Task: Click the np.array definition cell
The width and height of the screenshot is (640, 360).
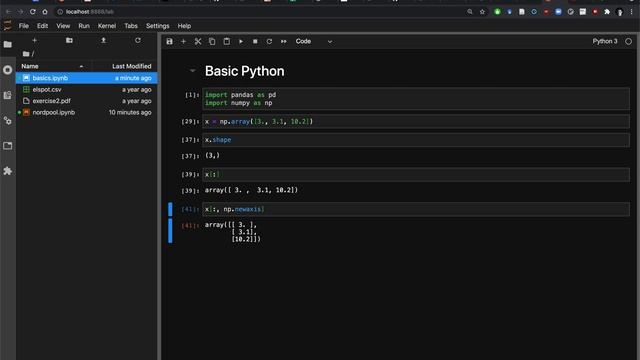Action: tap(416, 122)
